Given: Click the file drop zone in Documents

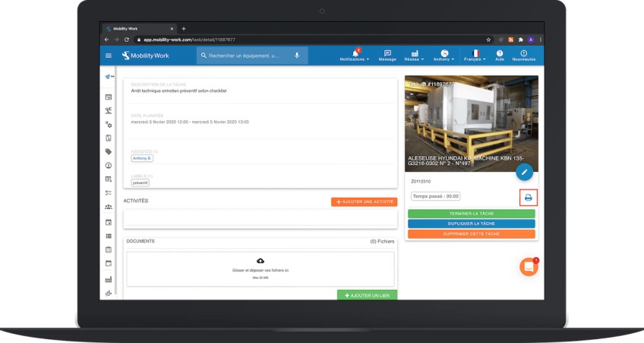Looking at the screenshot, I should coord(260,269).
